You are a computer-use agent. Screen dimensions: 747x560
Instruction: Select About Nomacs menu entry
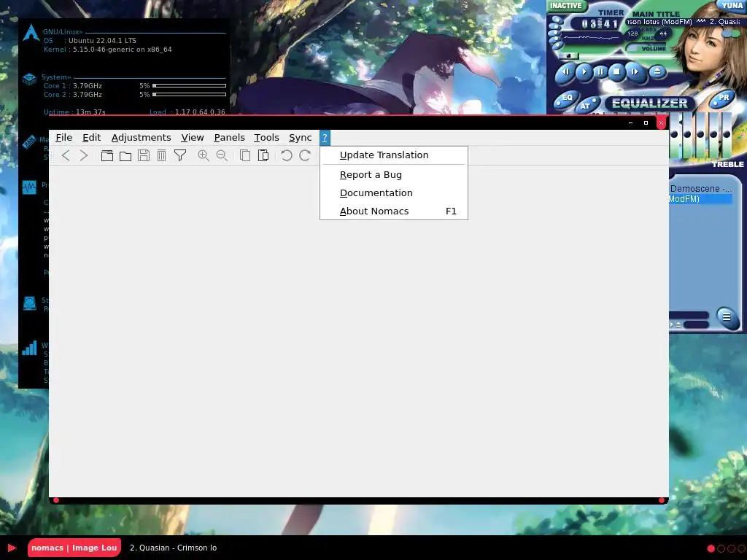(x=393, y=211)
